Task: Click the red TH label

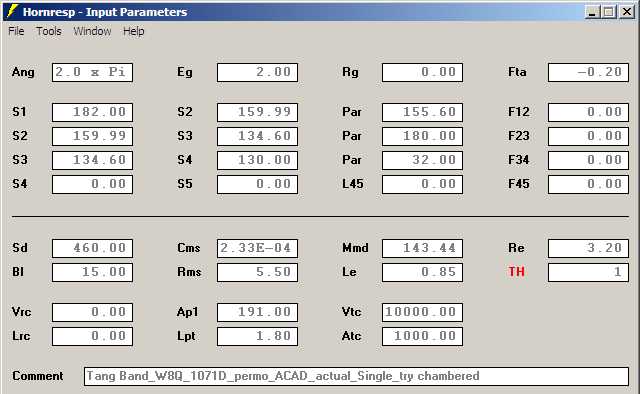Action: click(516, 272)
